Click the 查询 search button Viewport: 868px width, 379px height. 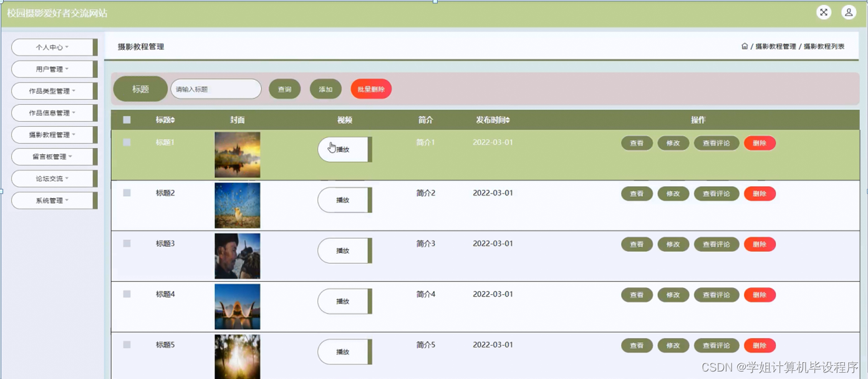tap(285, 89)
